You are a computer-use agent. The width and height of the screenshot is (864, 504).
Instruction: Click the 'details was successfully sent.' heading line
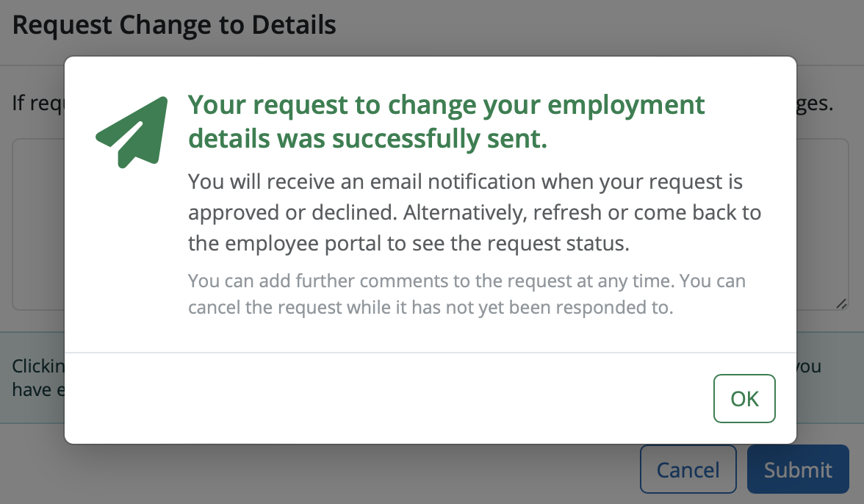tap(367, 138)
